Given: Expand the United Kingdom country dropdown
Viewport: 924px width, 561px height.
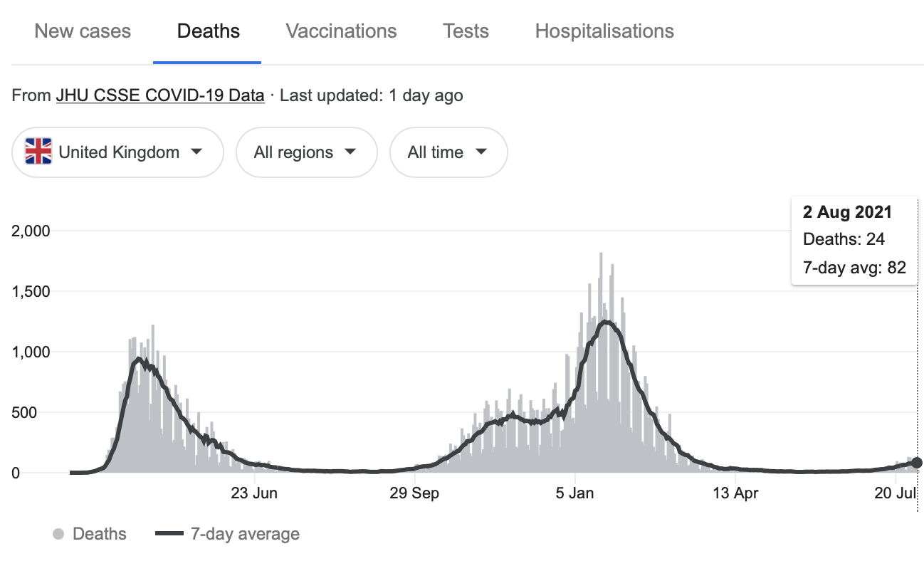Looking at the screenshot, I should [118, 152].
